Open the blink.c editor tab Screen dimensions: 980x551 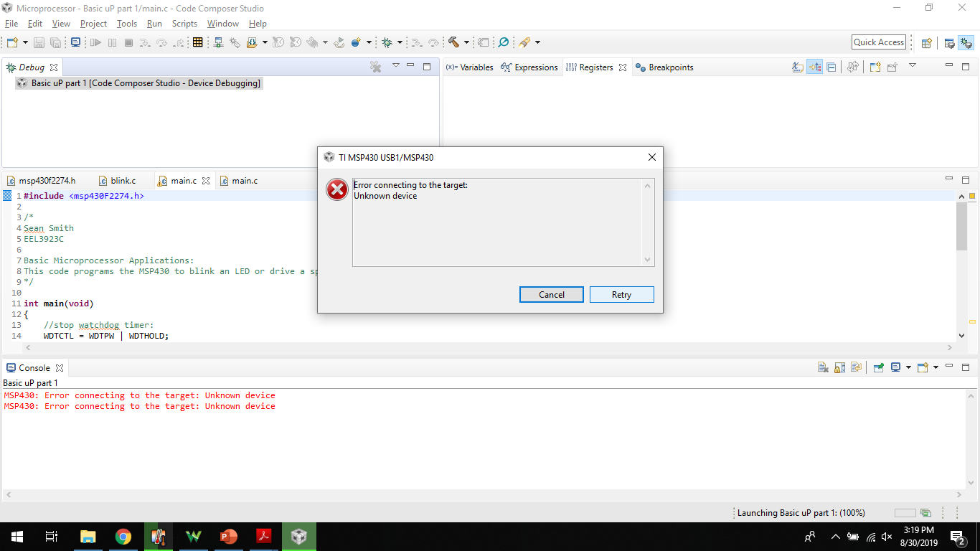117,181
